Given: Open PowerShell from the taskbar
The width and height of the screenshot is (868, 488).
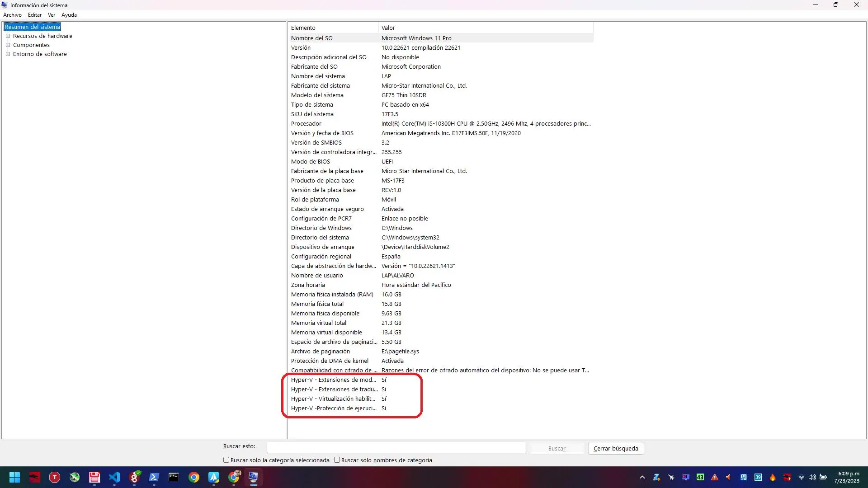Looking at the screenshot, I should [x=154, y=477].
